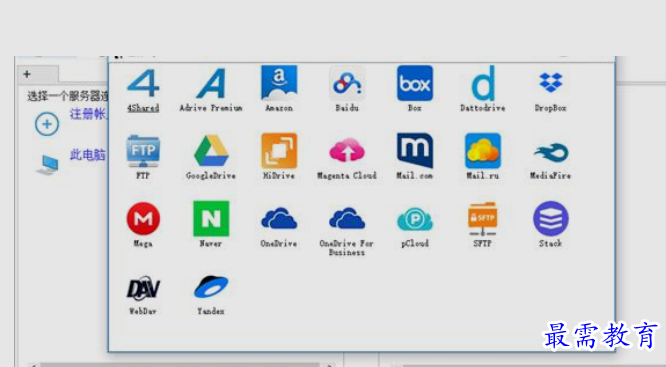Select the OneDrive For Business icon
This screenshot has height=367, width=666.
point(347,218)
